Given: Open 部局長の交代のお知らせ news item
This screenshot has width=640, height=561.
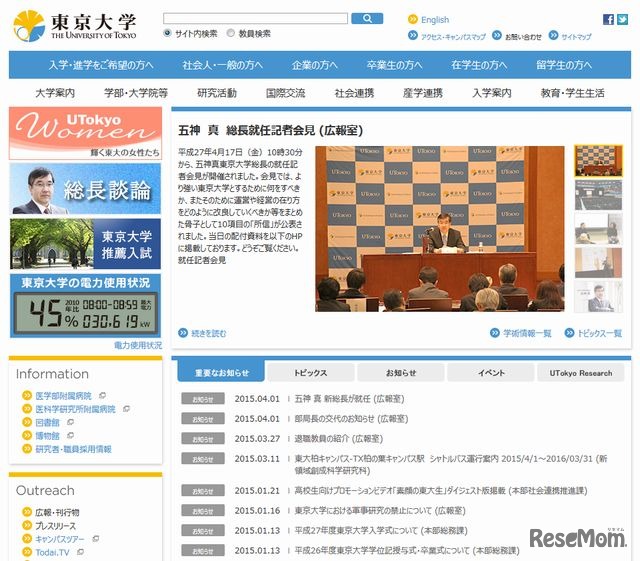Looking at the screenshot, I should click(351, 419).
